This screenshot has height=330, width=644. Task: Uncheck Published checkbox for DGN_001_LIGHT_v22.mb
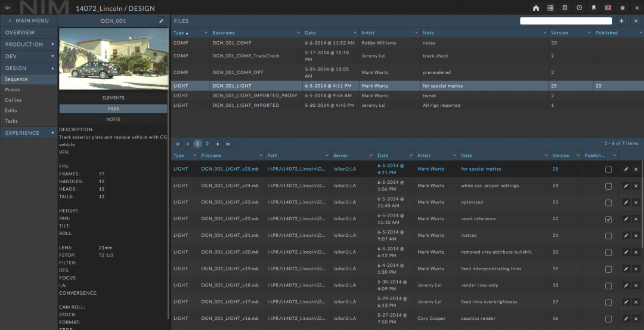pyautogui.click(x=608, y=219)
